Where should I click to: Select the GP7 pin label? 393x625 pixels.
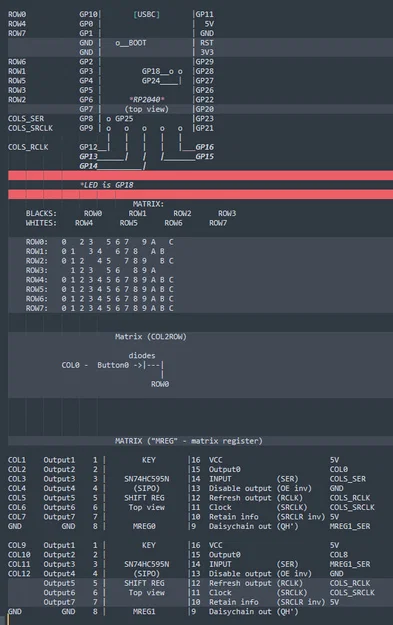(x=86, y=109)
